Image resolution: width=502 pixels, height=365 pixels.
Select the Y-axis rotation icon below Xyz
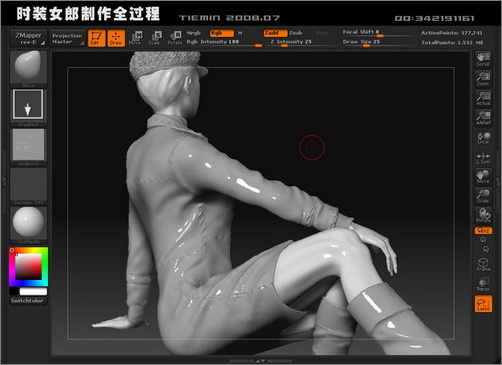483,240
